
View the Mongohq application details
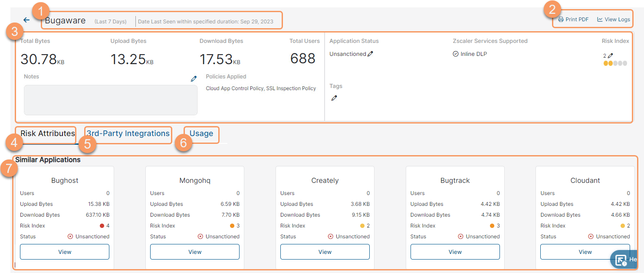pyautogui.click(x=195, y=252)
